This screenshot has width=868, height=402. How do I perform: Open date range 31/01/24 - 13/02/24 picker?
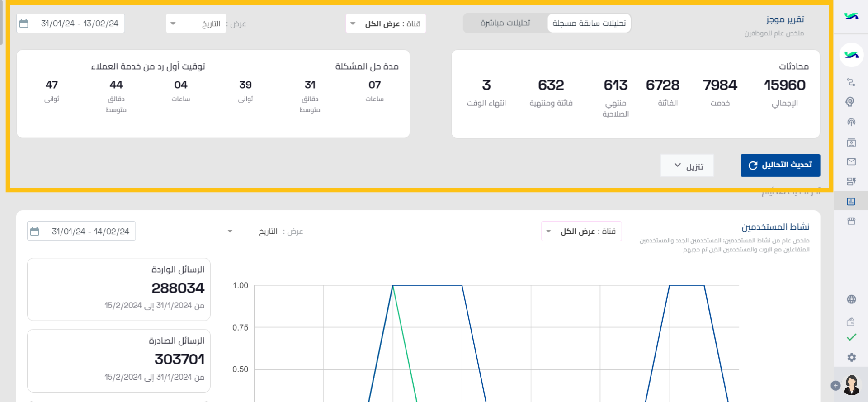(71, 24)
